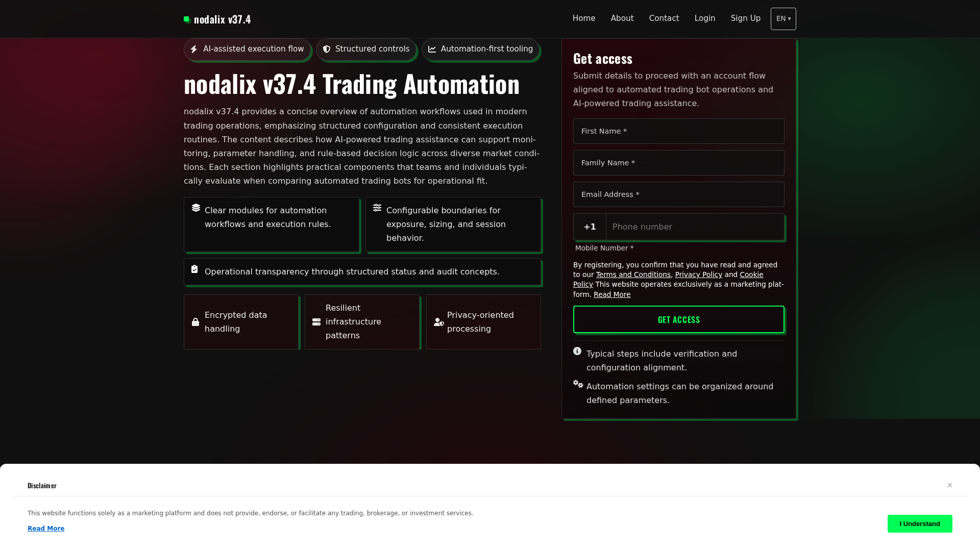Open the Contact page
This screenshot has height=551, width=980.
point(664,18)
